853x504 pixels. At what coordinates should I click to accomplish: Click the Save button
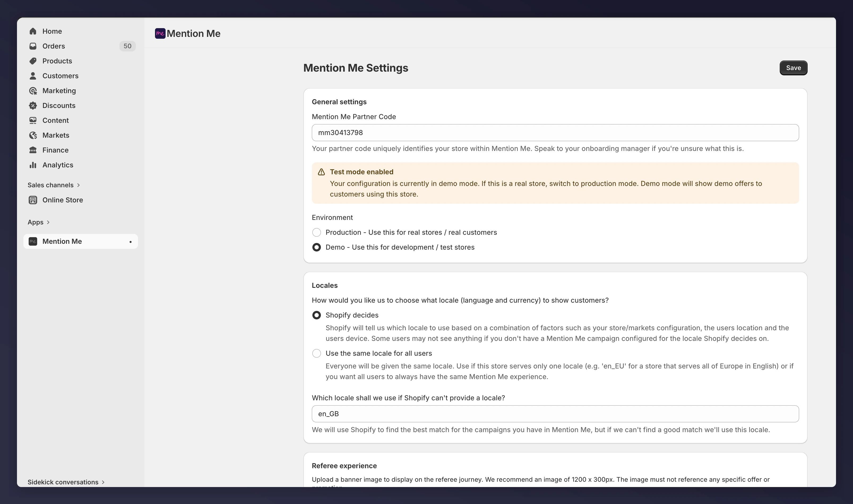coord(793,68)
